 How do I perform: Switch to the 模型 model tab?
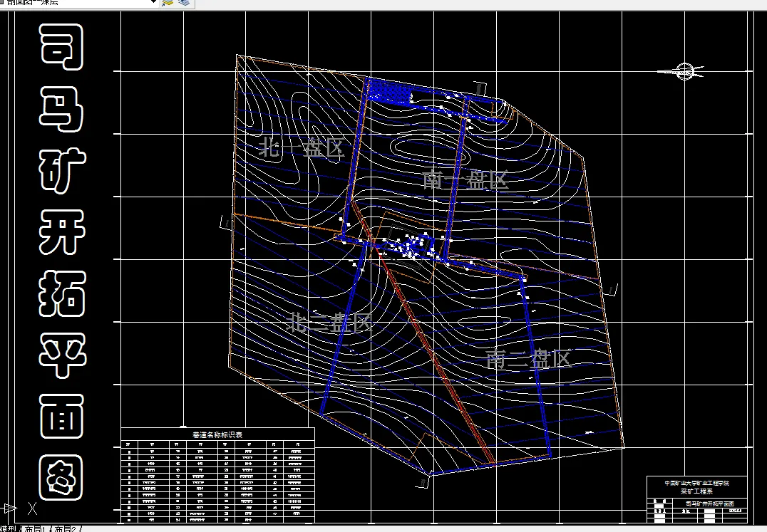tap(9, 529)
